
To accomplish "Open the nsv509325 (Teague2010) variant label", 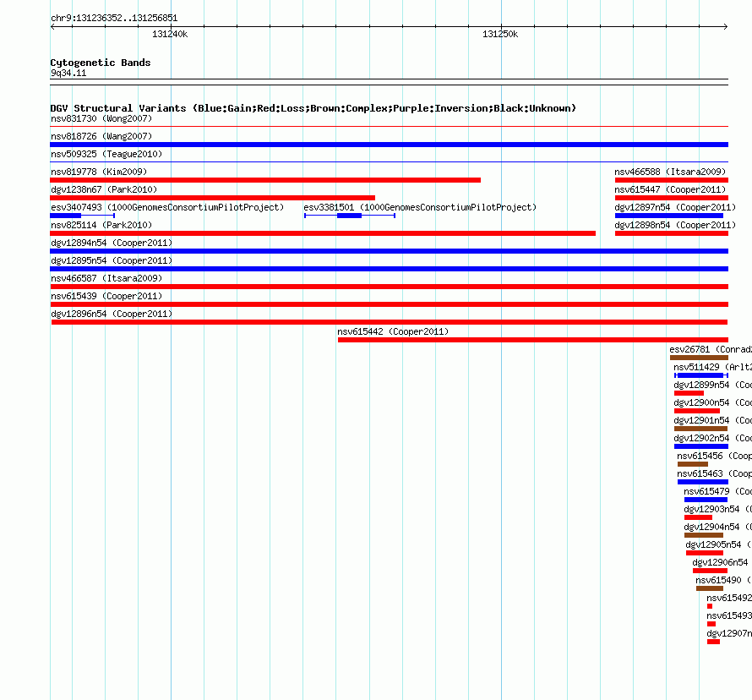I will click(106, 154).
